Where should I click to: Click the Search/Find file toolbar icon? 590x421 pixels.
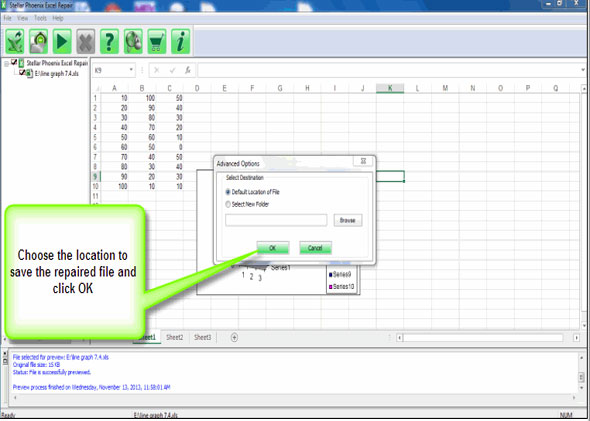[x=38, y=41]
